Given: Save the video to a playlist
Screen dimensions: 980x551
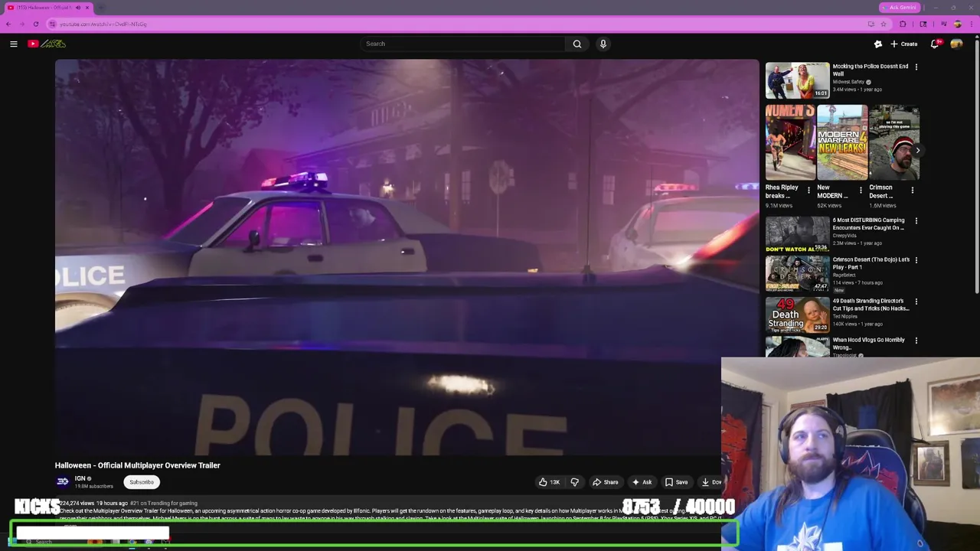Looking at the screenshot, I should tap(676, 482).
